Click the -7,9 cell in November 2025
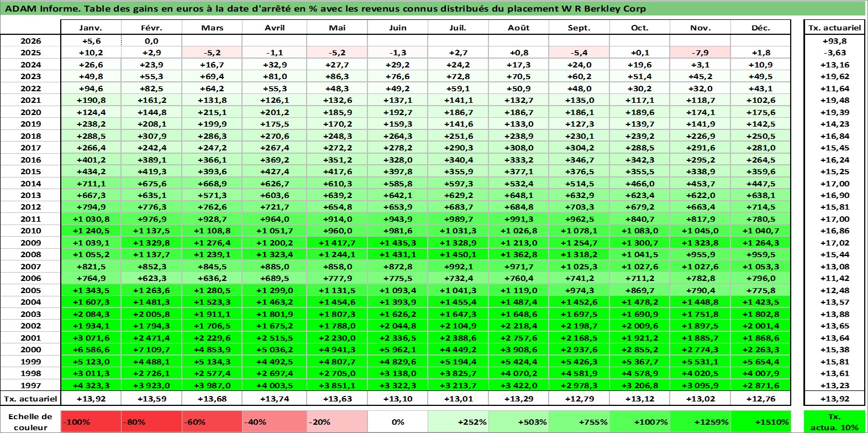This screenshot has height=433, width=868. tap(700, 53)
